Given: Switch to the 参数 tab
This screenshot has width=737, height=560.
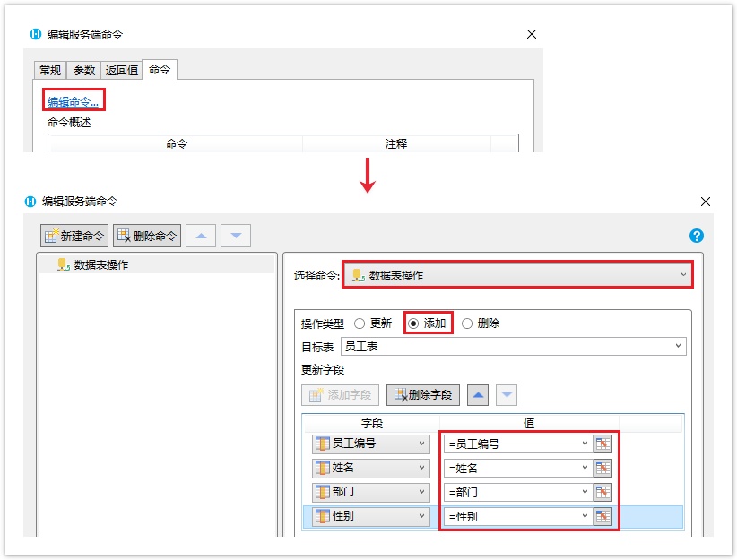Looking at the screenshot, I should pyautogui.click(x=84, y=70).
